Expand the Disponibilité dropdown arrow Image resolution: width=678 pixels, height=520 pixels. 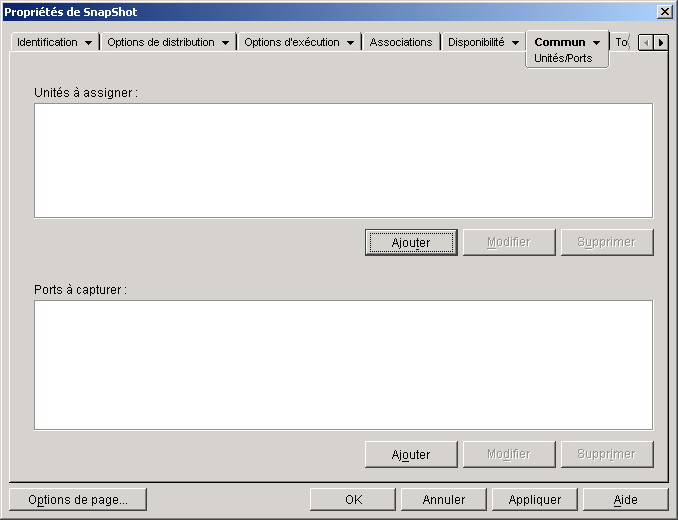point(515,43)
